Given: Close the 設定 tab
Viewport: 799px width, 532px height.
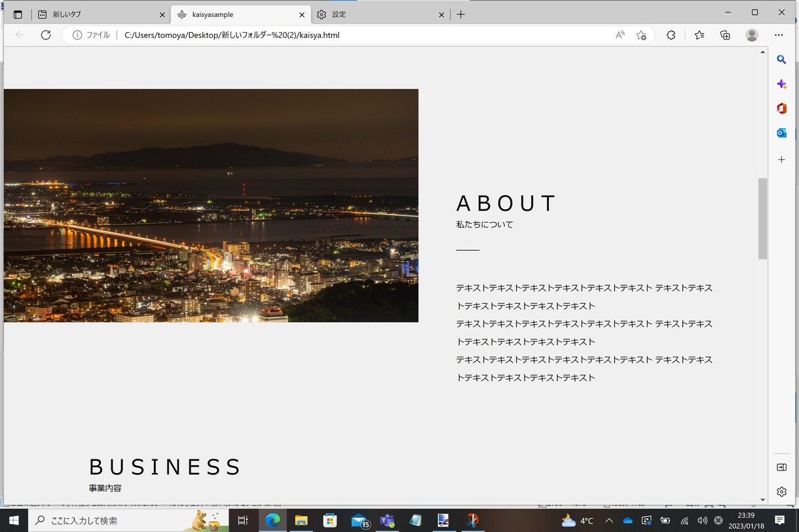Looking at the screenshot, I should pos(441,14).
